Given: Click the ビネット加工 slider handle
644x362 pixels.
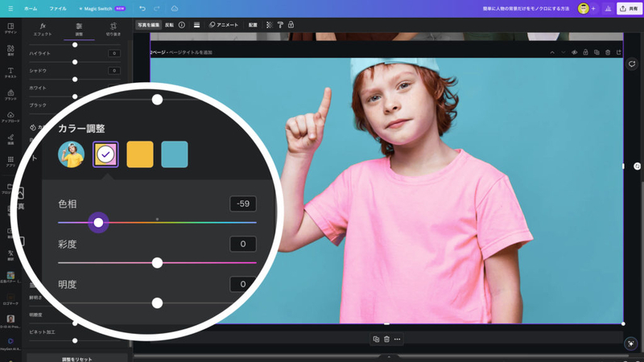Looking at the screenshot, I should pos(75,340).
